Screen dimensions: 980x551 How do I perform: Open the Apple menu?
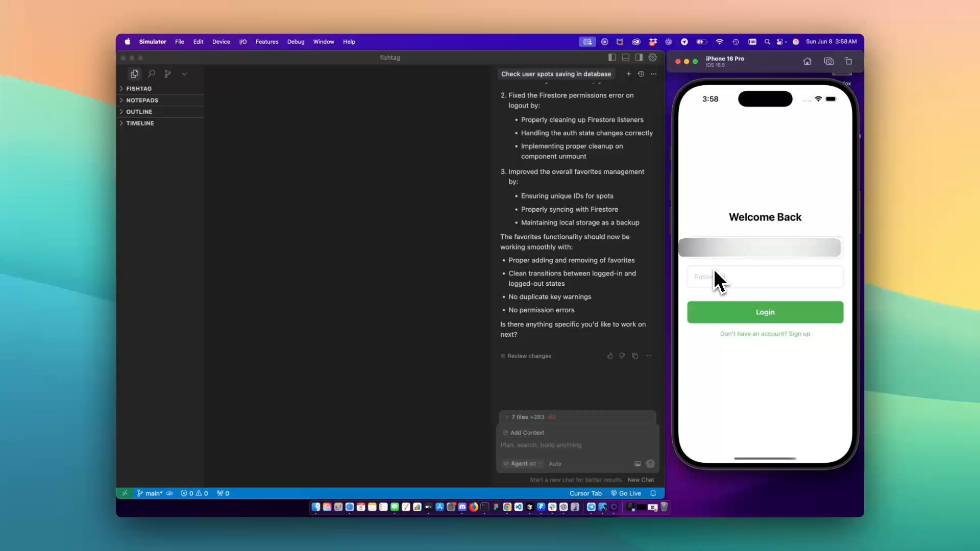pyautogui.click(x=128, y=42)
